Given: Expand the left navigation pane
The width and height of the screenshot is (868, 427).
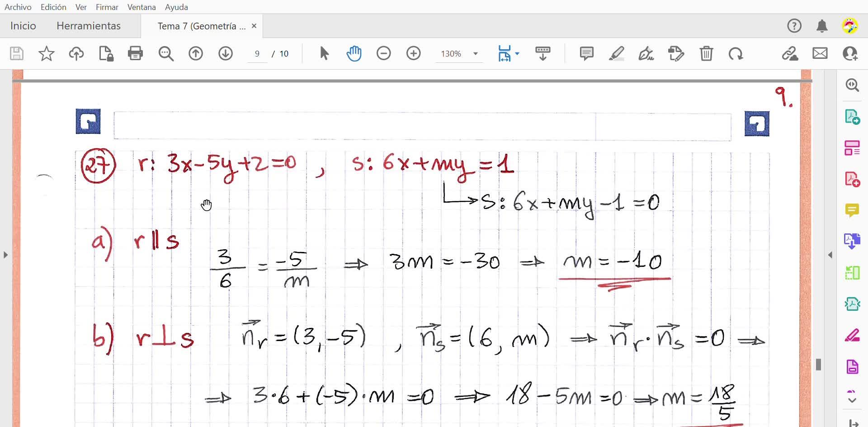Looking at the screenshot, I should tap(5, 255).
